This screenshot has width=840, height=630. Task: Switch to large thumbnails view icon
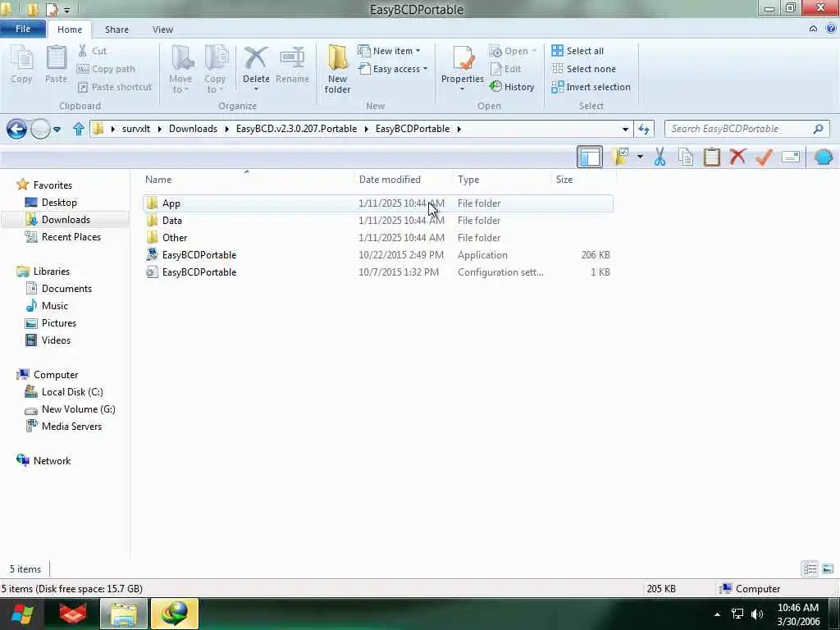[x=828, y=568]
